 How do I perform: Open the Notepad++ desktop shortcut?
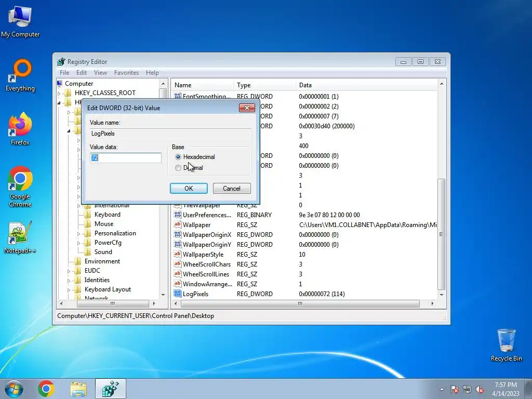(20, 237)
